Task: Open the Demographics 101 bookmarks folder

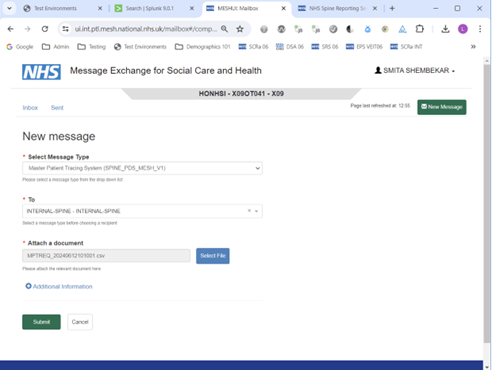Action: click(203, 47)
